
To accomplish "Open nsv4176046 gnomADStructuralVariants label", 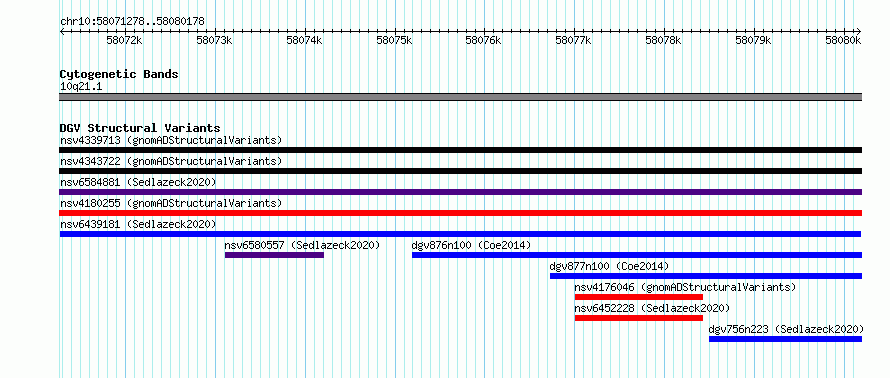I will click(x=685, y=287).
